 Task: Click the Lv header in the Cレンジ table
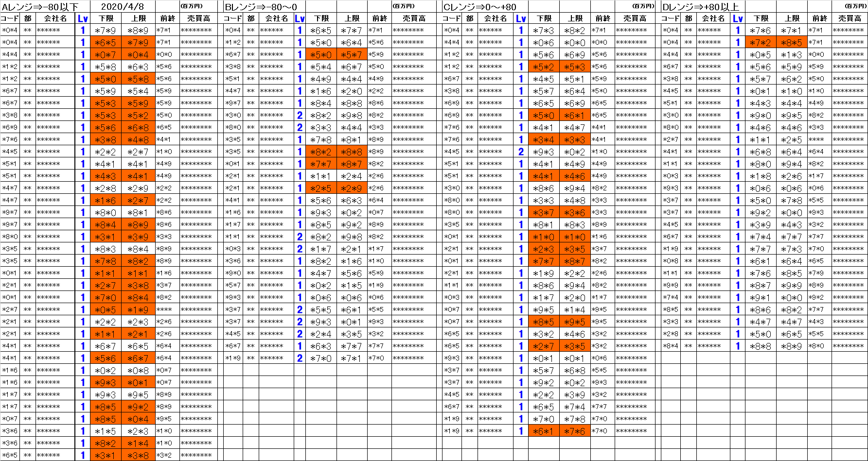tap(521, 18)
